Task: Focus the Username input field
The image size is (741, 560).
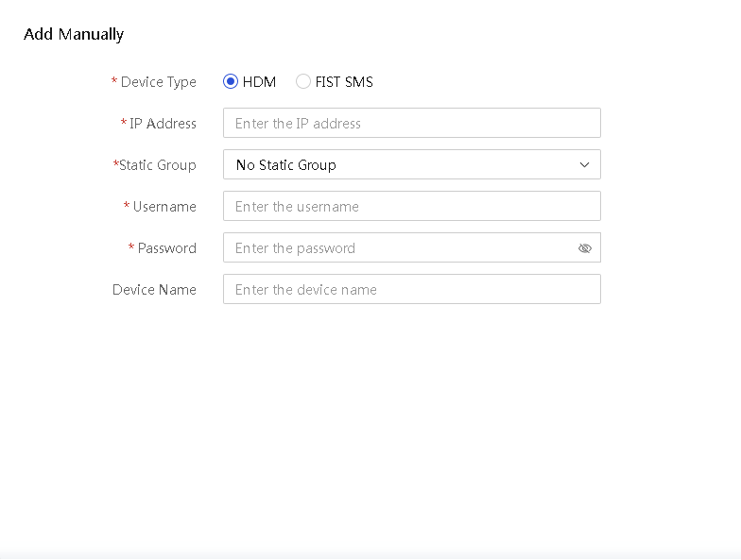Action: [x=412, y=206]
